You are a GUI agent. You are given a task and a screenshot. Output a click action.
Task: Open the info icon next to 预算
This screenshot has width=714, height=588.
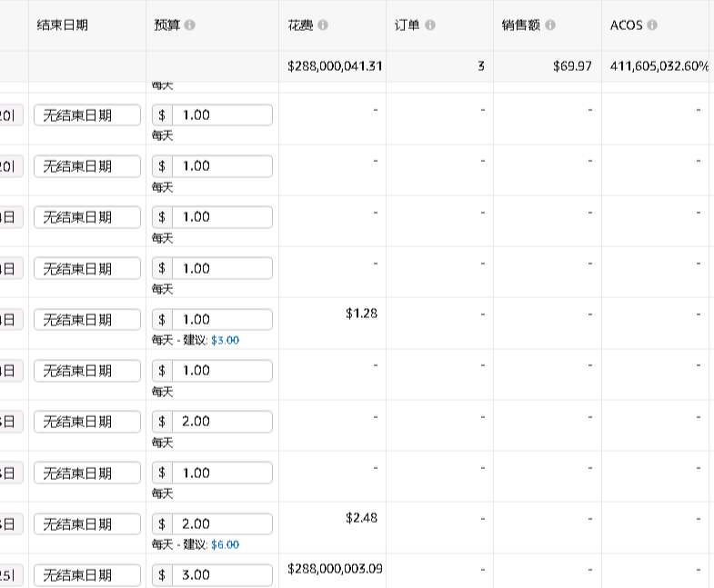click(x=190, y=25)
